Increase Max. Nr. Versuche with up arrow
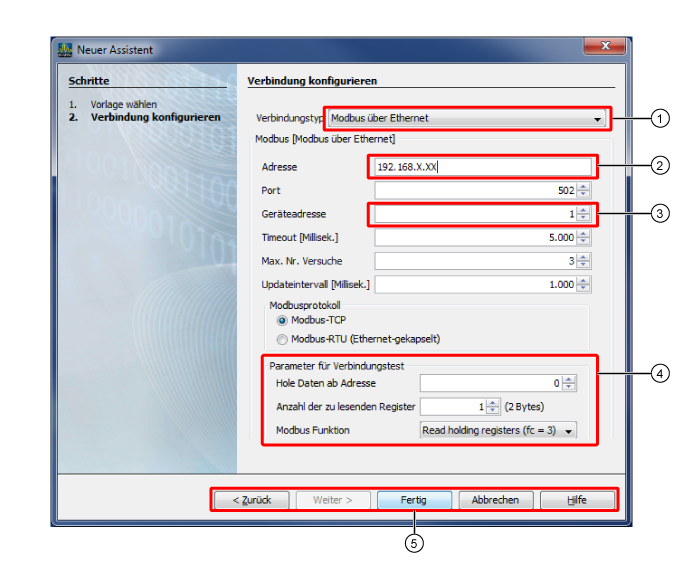Image resolution: width=690 pixels, height=571 pixels. pos(584,257)
